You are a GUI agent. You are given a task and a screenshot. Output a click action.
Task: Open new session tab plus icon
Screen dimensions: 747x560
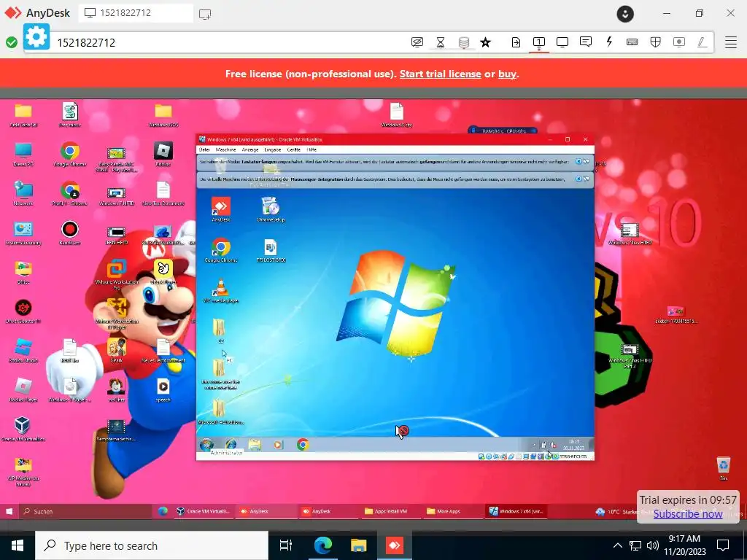(205, 14)
